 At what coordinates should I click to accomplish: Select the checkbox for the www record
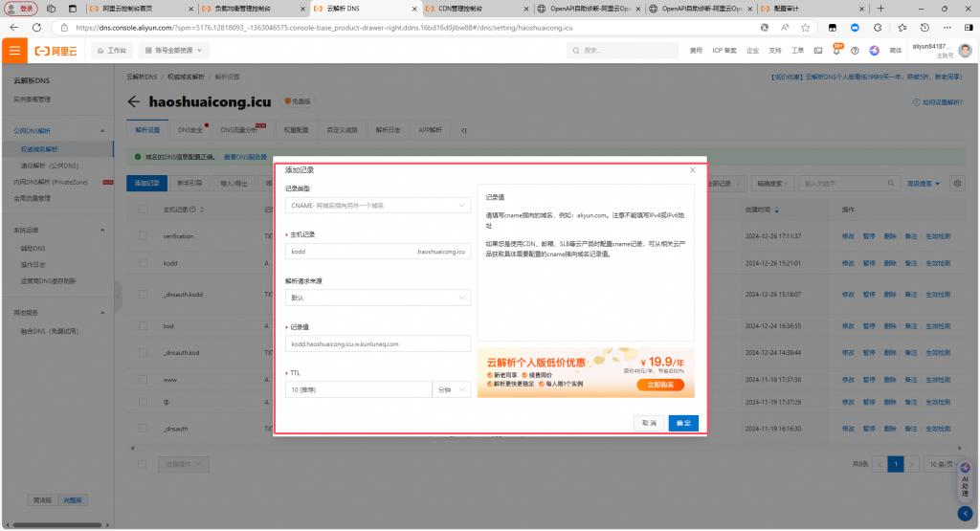pos(144,380)
